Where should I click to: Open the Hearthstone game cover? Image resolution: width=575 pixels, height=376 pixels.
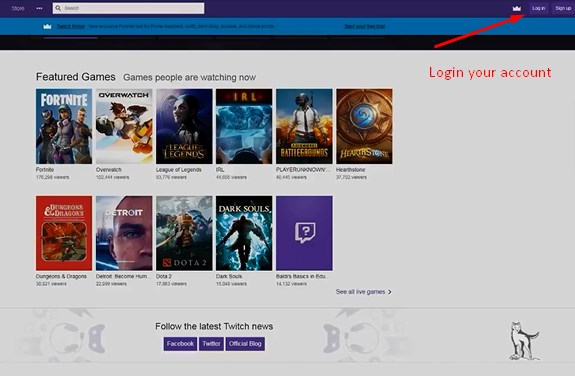point(364,126)
